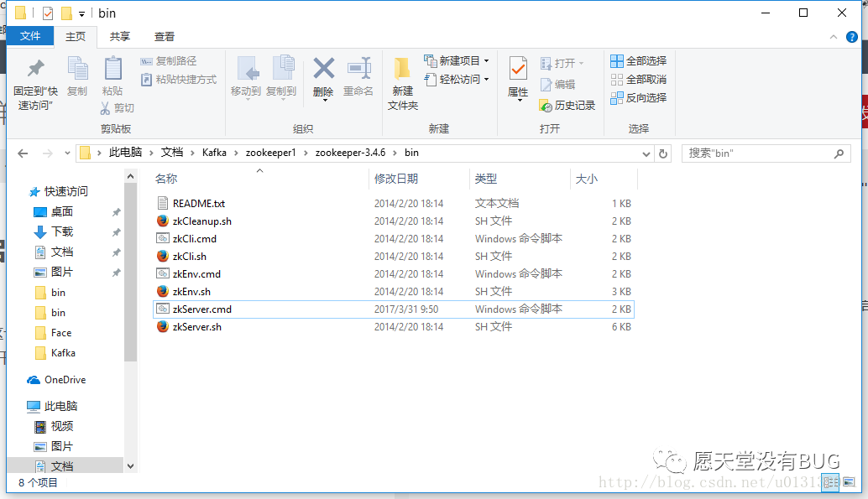Open the New item (新建项目) dropdown
Image resolution: width=868 pixels, height=499 pixels.
[456, 61]
